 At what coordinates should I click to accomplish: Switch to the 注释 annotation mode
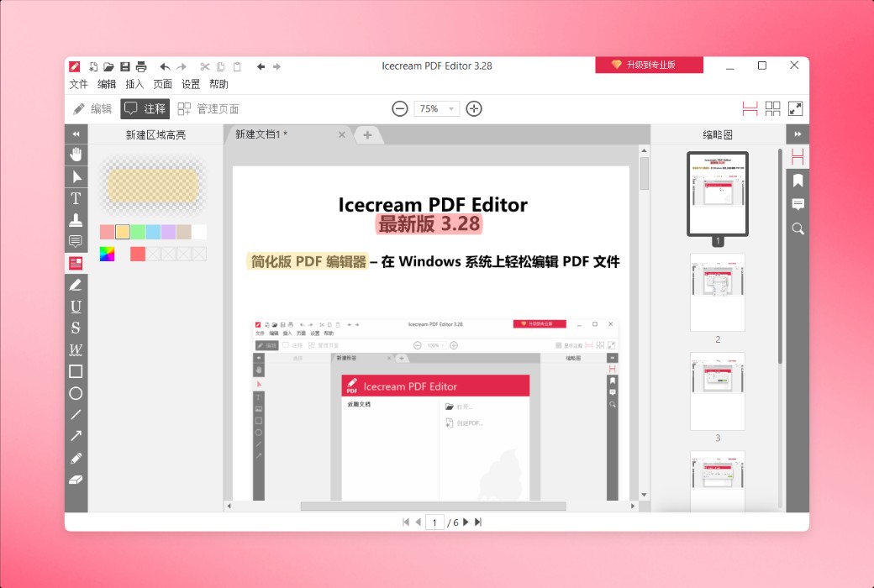[145, 108]
